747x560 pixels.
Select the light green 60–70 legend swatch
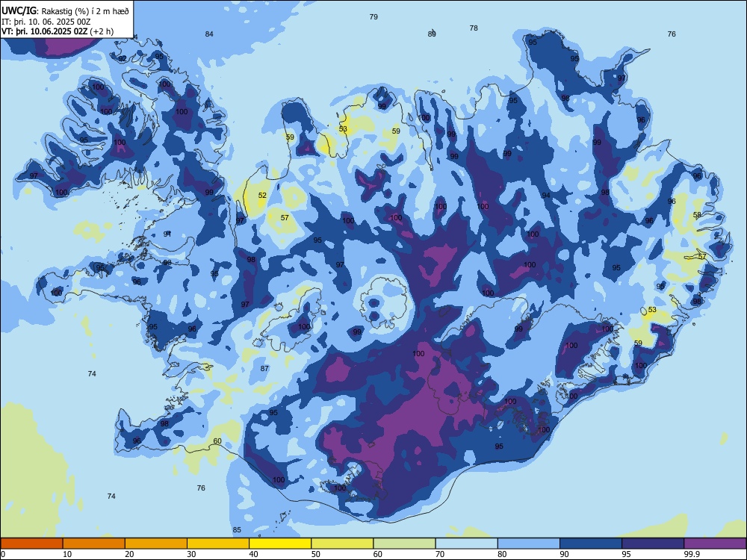coord(404,544)
